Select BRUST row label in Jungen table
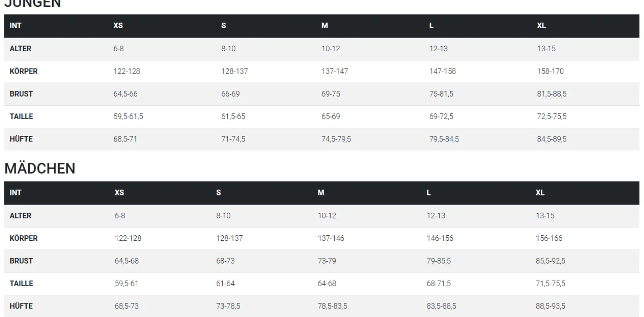 click(21, 94)
